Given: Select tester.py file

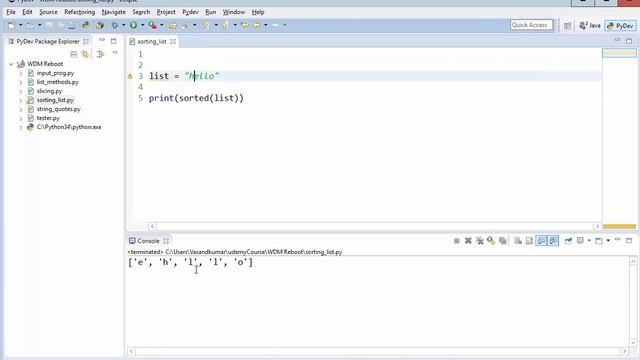Looking at the screenshot, I should tap(48, 118).
